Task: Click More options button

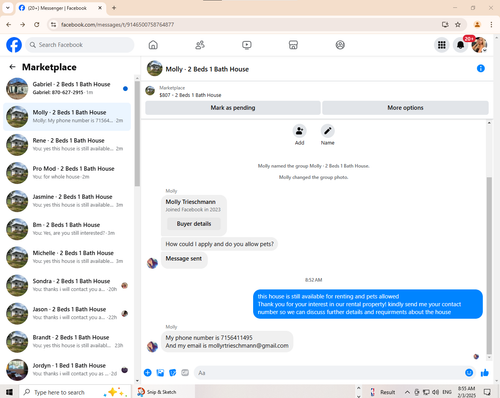Action: (405, 108)
